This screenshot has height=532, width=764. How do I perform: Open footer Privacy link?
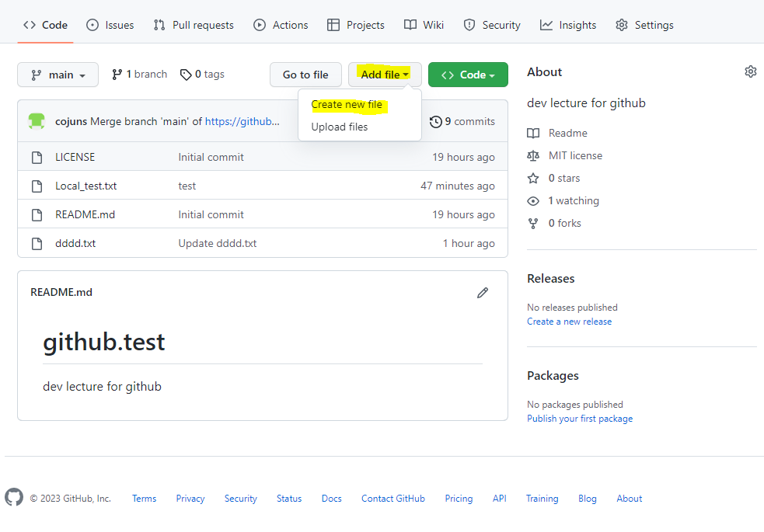tap(190, 499)
